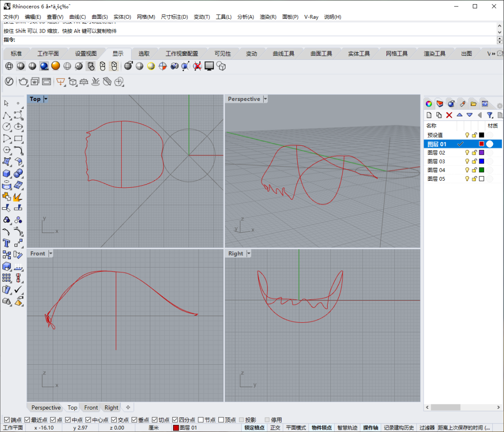Select the Text object T tool
This screenshot has width=504, height=432.
pyautogui.click(x=7, y=243)
